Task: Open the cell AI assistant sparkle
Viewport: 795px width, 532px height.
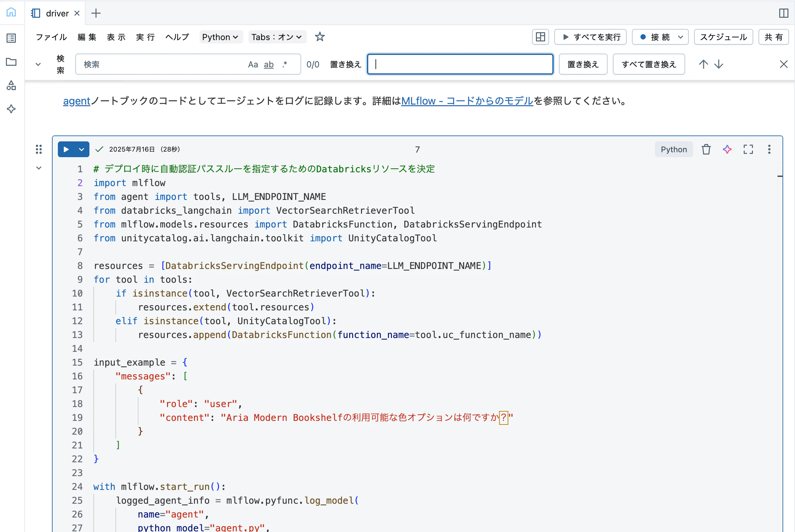Action: [x=727, y=149]
